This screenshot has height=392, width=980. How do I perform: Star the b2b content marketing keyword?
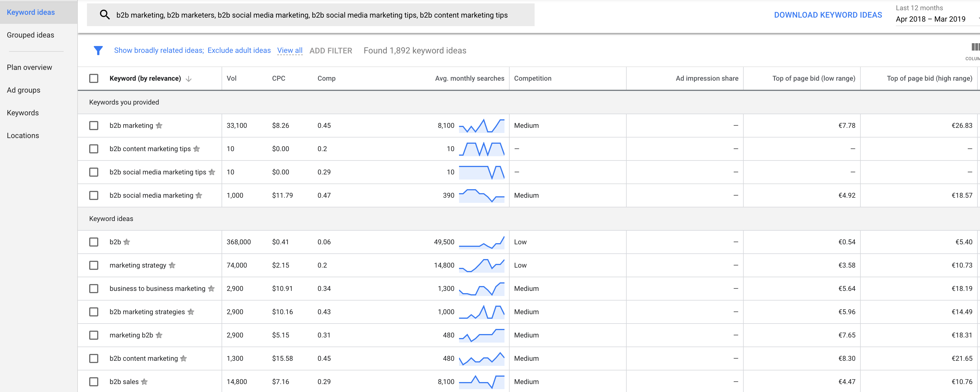click(184, 358)
